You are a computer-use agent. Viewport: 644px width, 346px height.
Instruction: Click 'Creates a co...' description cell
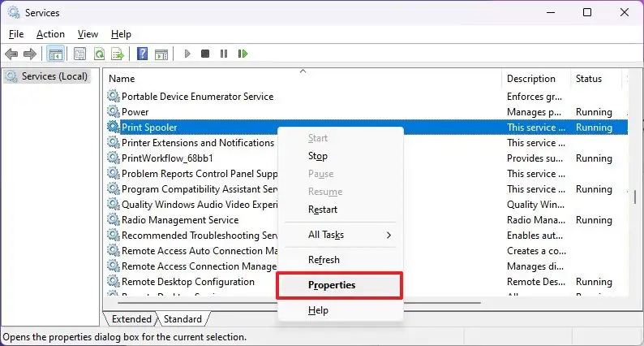536,251
